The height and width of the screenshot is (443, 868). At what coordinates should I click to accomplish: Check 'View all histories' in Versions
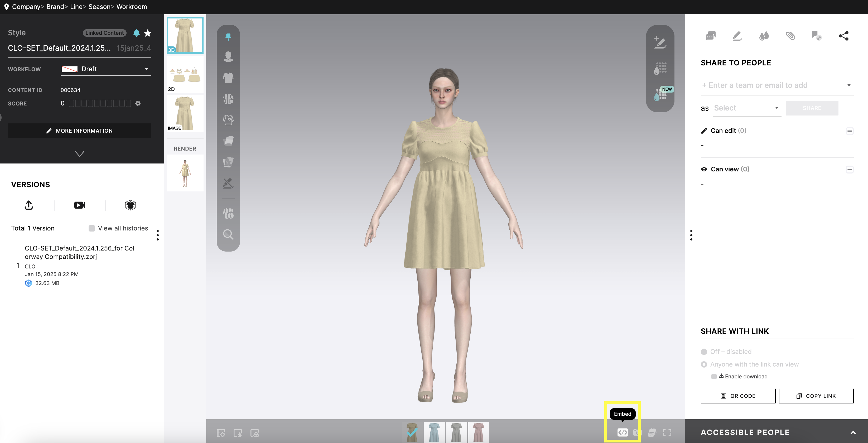(x=92, y=228)
